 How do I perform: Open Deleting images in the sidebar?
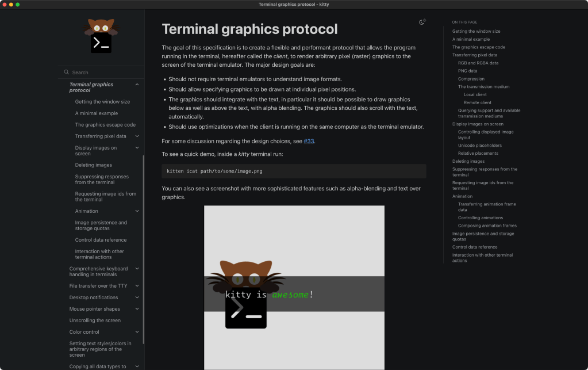click(93, 165)
